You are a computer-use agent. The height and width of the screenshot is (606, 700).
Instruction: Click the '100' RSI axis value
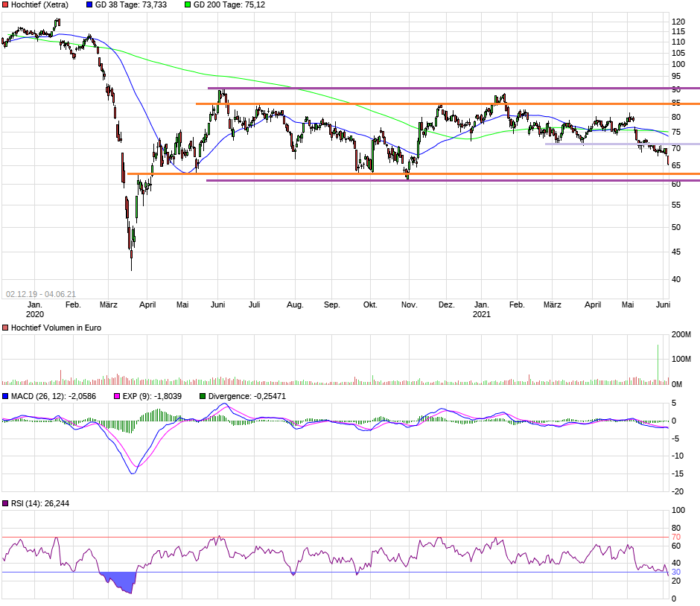coord(678,510)
